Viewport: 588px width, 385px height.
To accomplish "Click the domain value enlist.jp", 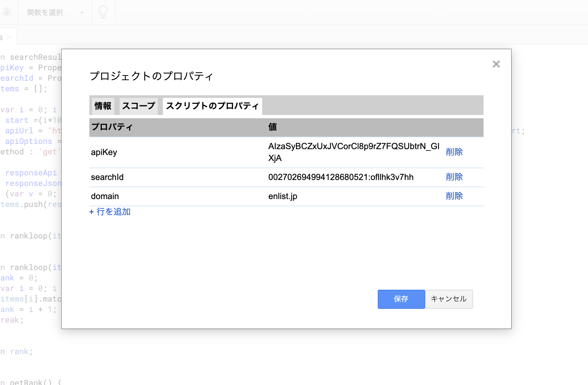I will 283,196.
